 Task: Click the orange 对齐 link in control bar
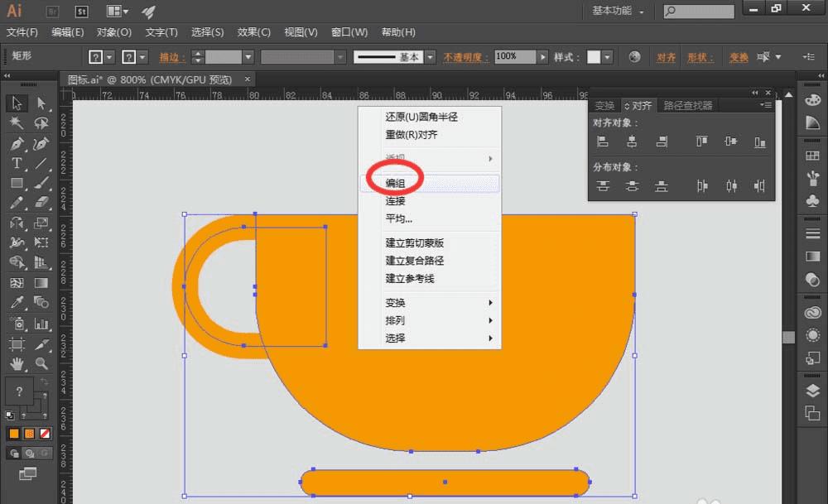point(667,57)
